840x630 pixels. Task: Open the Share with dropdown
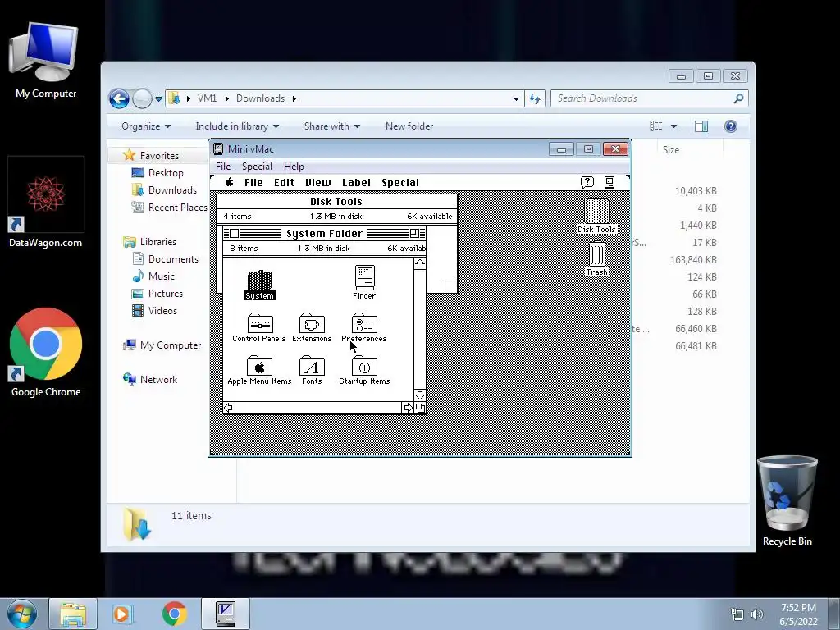(331, 126)
